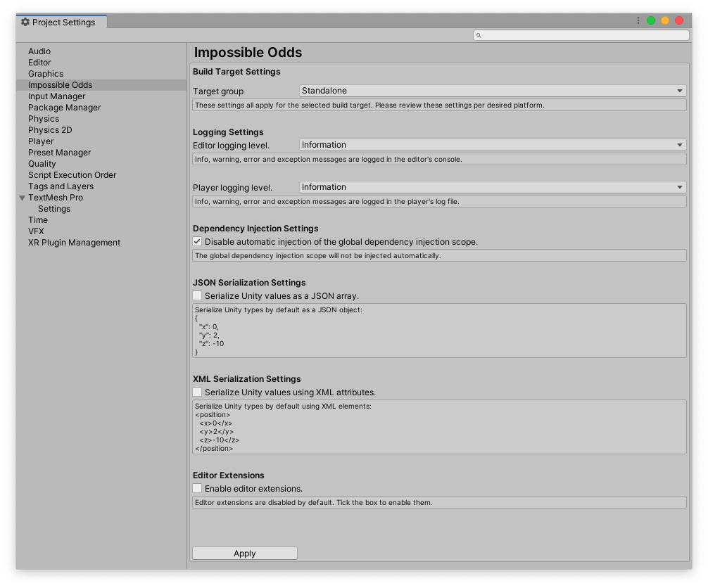Open the Player logging level dropdown
This screenshot has width=708, height=588.
coord(493,187)
